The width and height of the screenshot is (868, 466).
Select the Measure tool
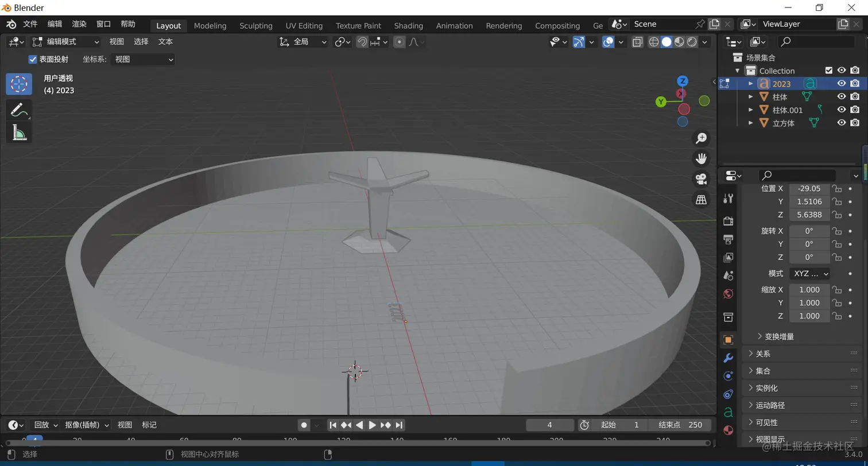click(18, 133)
